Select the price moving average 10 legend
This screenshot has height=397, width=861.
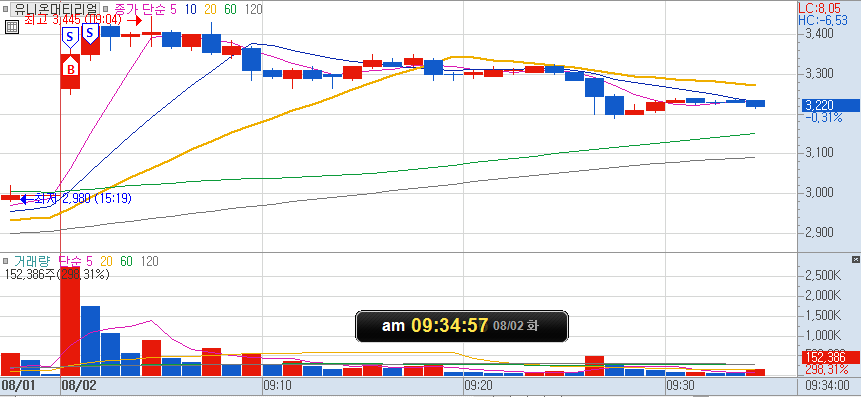pos(191,9)
